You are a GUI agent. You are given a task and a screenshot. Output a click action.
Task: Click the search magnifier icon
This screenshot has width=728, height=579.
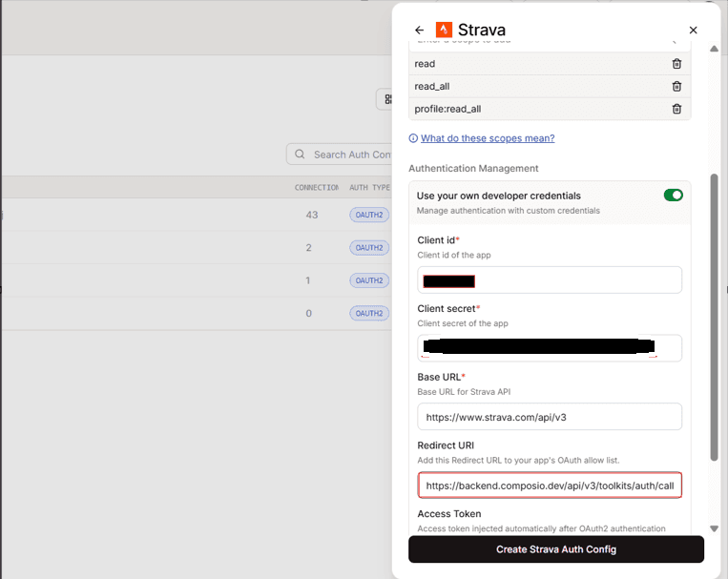pyautogui.click(x=300, y=155)
